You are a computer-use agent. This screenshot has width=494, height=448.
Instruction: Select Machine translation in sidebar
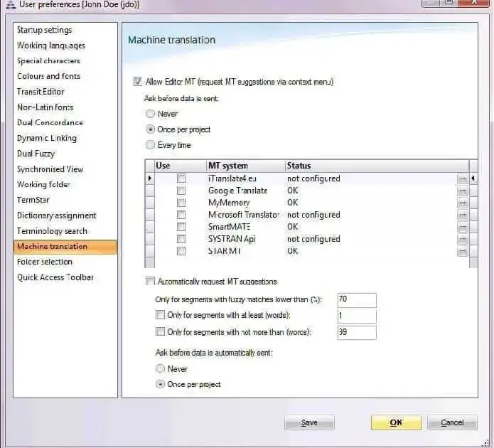point(65,247)
